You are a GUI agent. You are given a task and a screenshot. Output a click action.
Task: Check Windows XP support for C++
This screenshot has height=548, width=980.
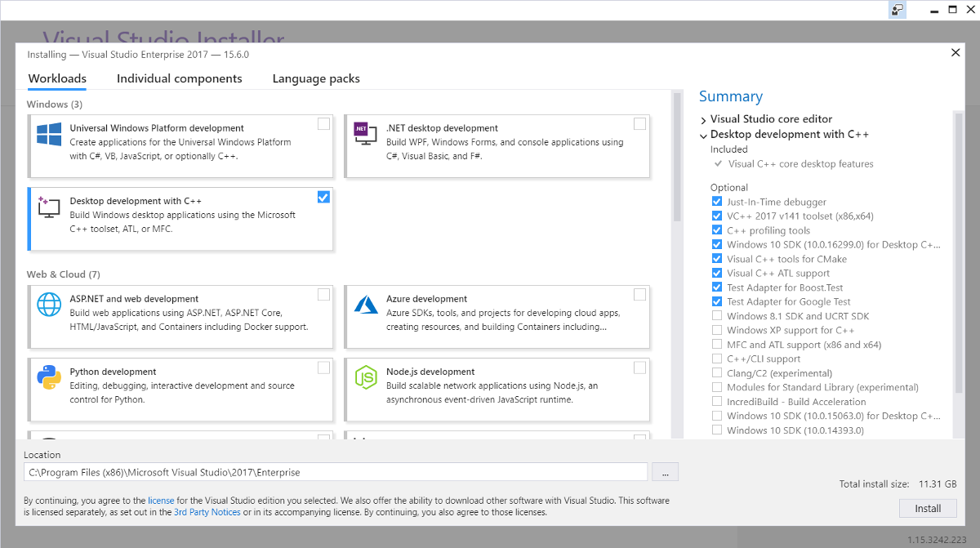click(716, 330)
